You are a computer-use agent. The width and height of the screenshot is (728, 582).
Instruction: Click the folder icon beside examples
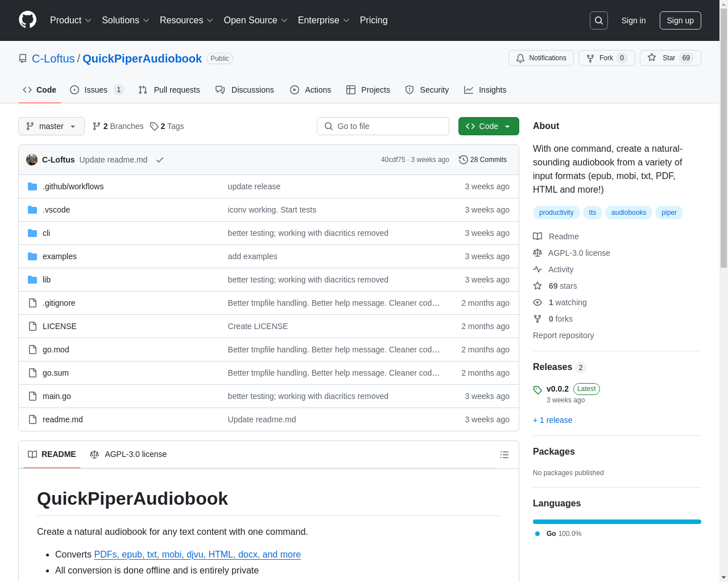(32, 256)
